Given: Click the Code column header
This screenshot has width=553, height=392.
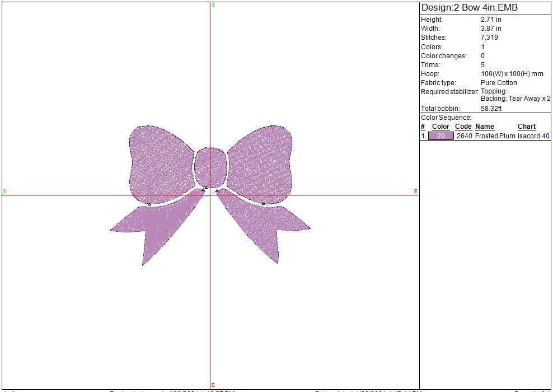Looking at the screenshot, I should (x=463, y=127).
